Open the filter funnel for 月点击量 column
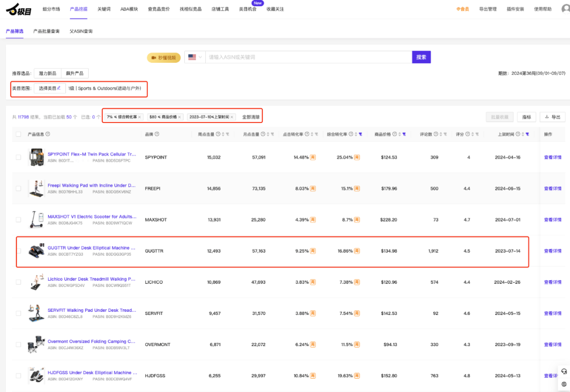 272,134
